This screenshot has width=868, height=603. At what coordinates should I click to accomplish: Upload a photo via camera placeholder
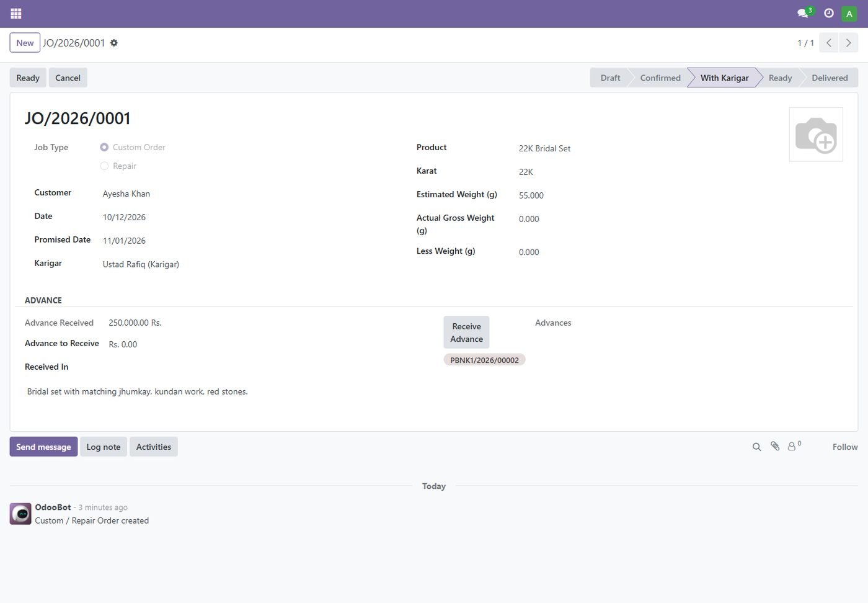pyautogui.click(x=816, y=135)
